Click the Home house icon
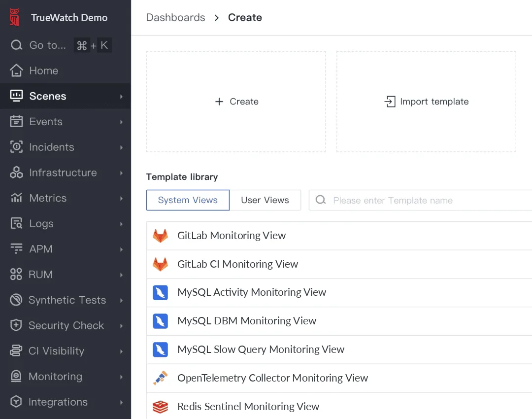Screen dimensions: 532x419 [16, 70]
